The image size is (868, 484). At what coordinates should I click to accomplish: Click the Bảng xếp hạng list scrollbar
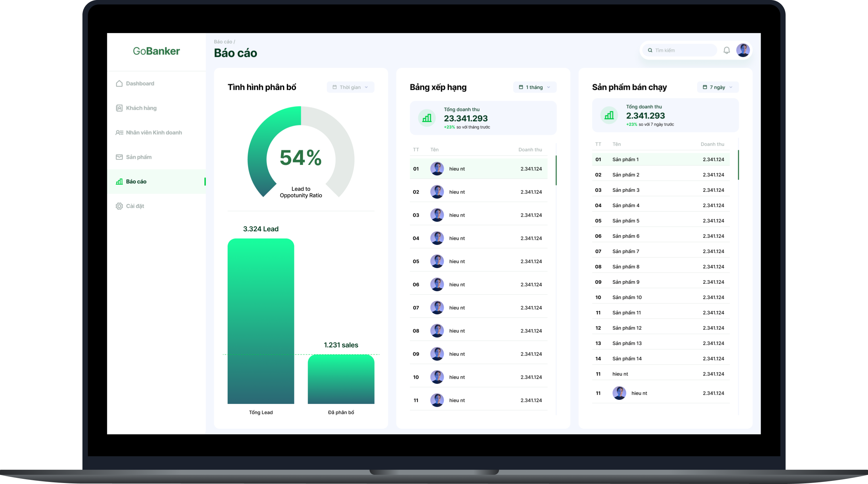(556, 170)
